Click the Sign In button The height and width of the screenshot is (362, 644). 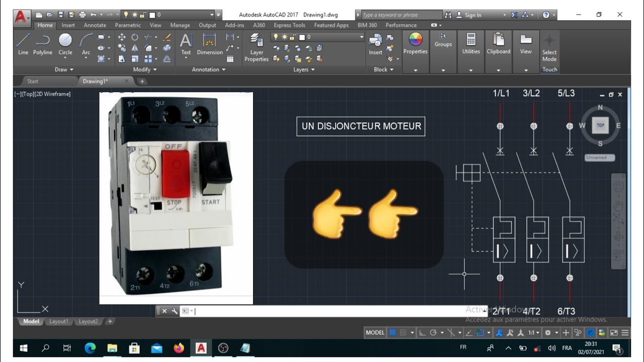pyautogui.click(x=473, y=15)
